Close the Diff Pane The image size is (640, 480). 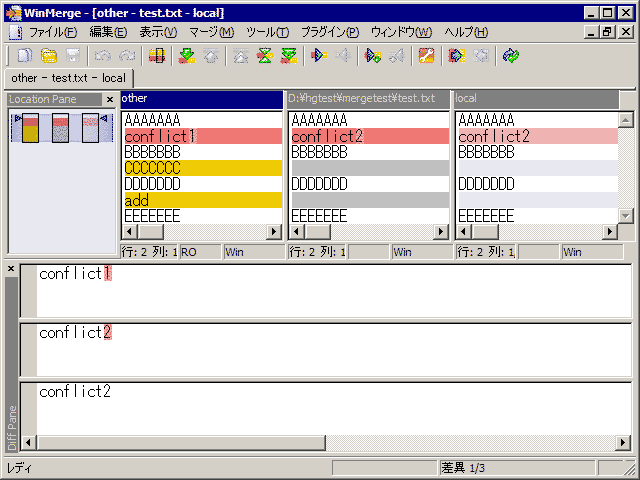tap(11, 269)
